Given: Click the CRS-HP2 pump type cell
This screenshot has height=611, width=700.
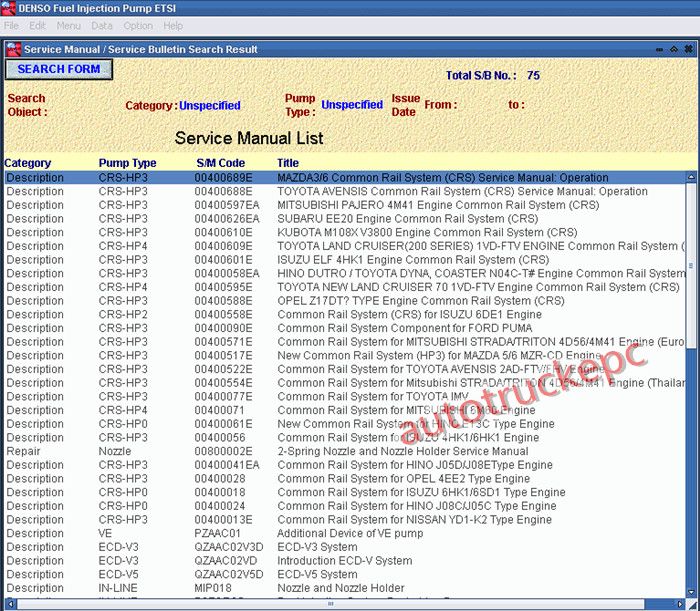Looking at the screenshot, I should click(123, 315).
